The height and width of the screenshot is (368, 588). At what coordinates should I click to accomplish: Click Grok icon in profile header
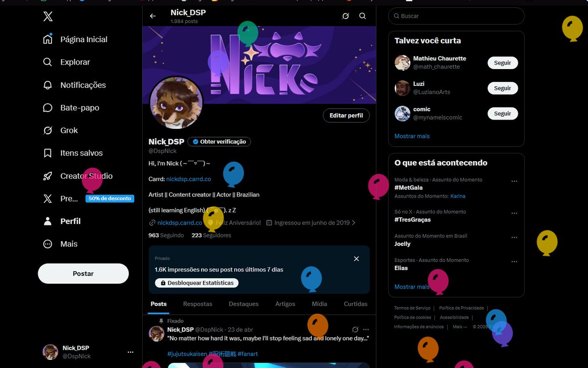[345, 16]
